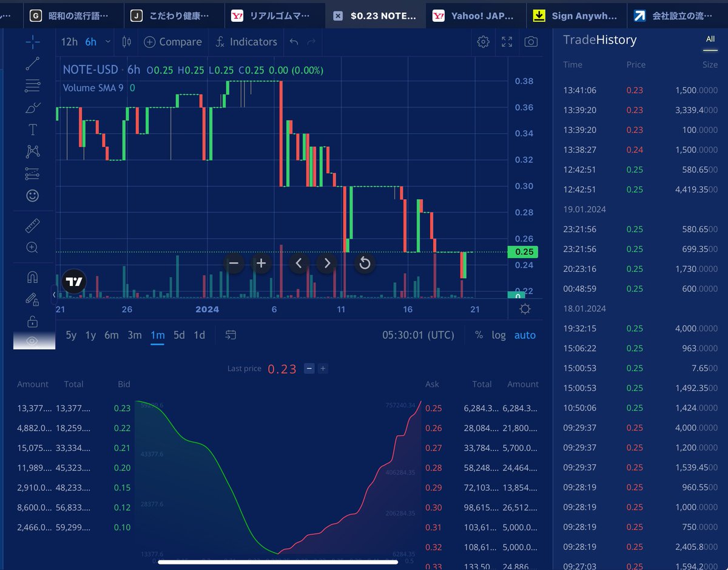Set chart range to 1d
728x570 pixels.
[x=200, y=335]
